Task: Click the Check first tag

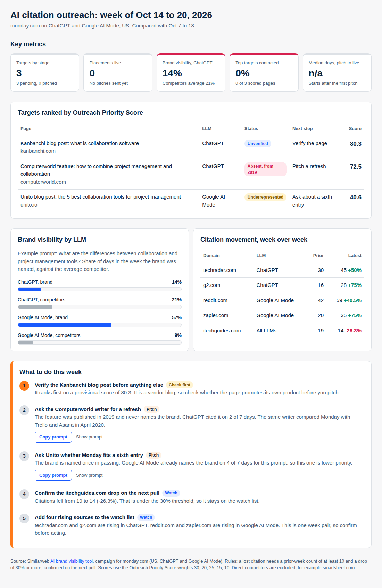Action: [180, 385]
